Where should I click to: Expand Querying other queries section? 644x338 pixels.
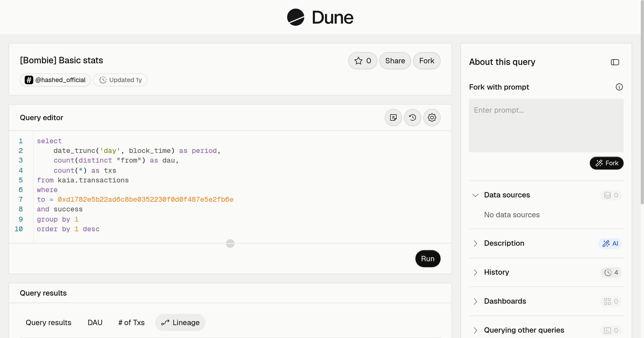click(475, 330)
